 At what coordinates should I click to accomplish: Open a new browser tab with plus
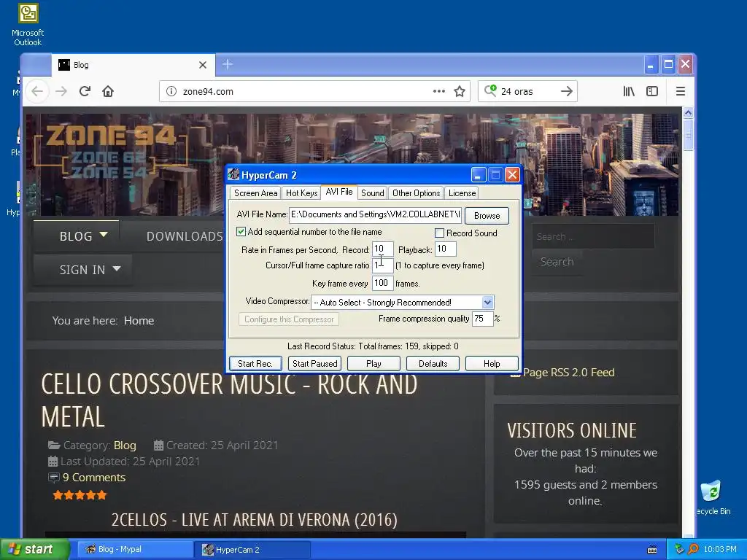pyautogui.click(x=228, y=64)
